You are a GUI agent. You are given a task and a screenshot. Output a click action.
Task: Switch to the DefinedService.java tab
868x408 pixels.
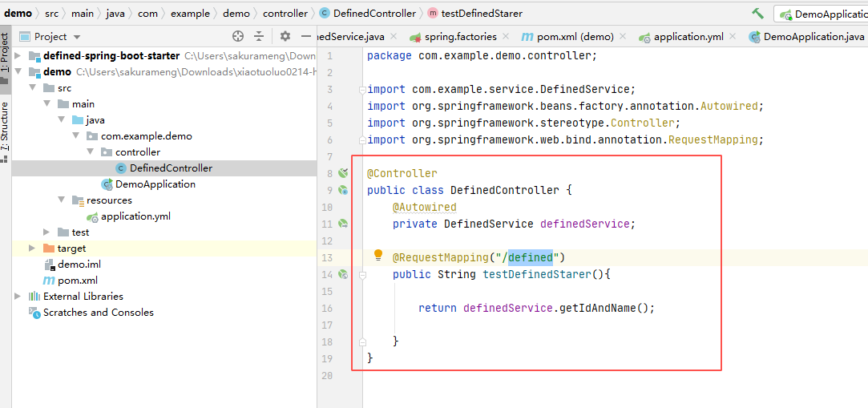click(351, 37)
